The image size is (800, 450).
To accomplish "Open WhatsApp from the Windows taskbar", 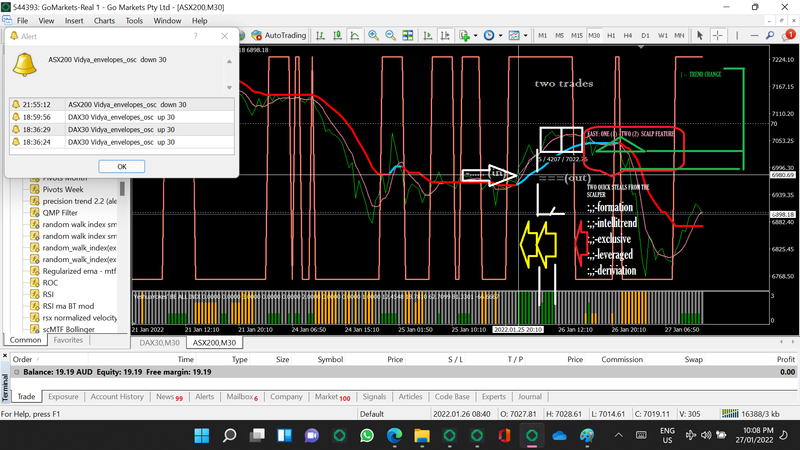I will (367, 435).
